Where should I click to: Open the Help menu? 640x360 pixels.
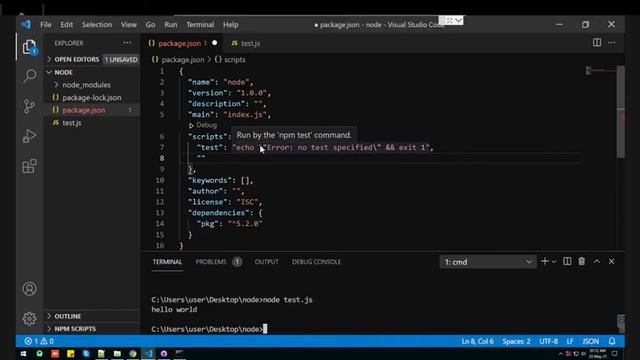click(x=231, y=24)
